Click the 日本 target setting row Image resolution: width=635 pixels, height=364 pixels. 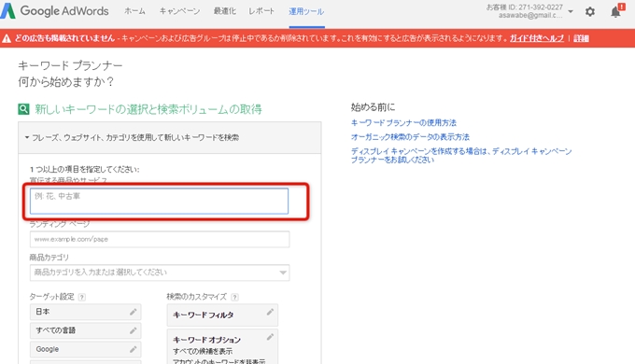86,312
